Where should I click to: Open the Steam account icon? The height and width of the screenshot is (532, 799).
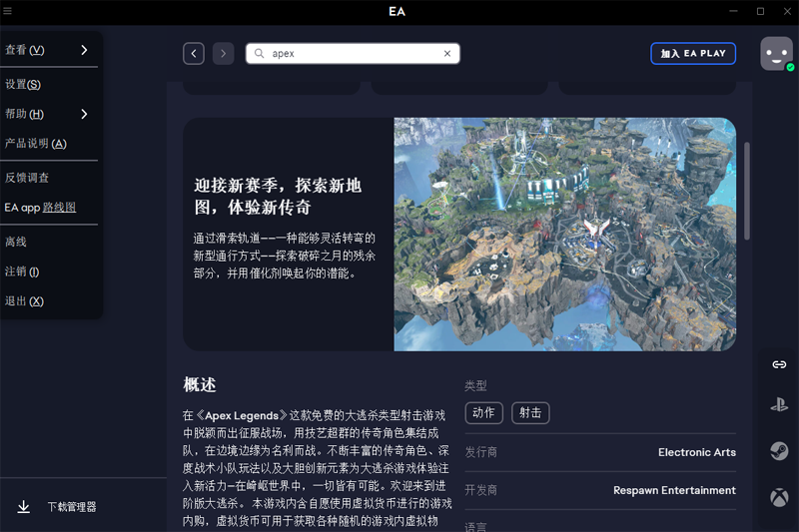point(779,451)
